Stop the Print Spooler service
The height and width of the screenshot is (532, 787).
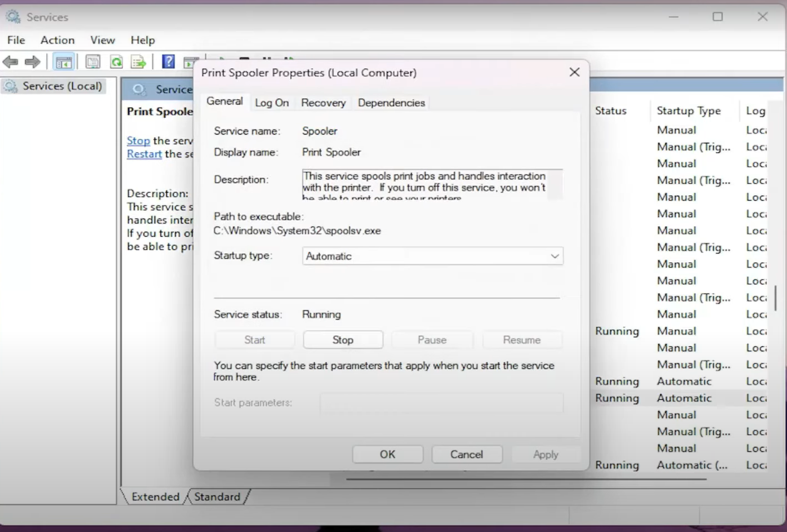point(343,339)
